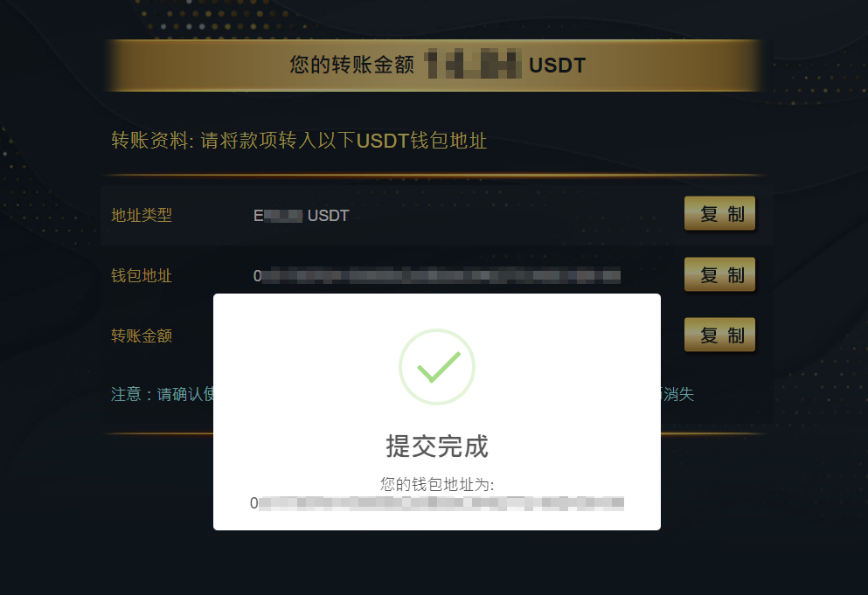Select the blurred wallet address in the table
Viewport: 868px width, 595px height.
[437, 275]
